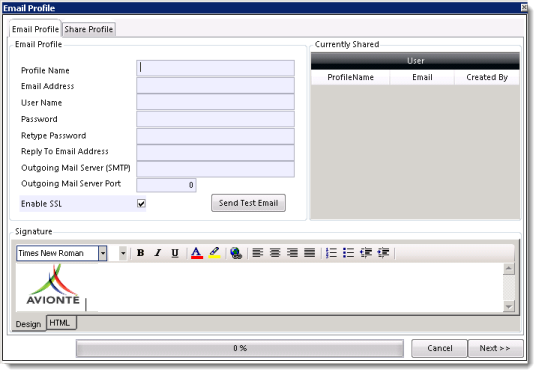Click Send Test Email button
Viewport: 539px width, 375px height.
point(248,203)
